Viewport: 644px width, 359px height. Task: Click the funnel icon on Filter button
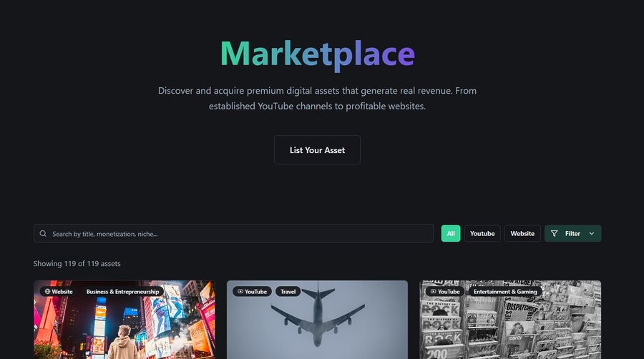coord(555,234)
